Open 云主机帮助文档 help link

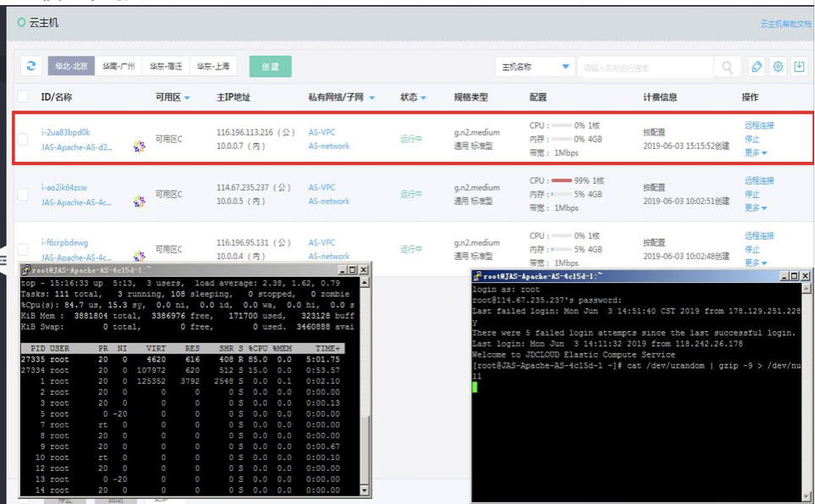tap(786, 24)
